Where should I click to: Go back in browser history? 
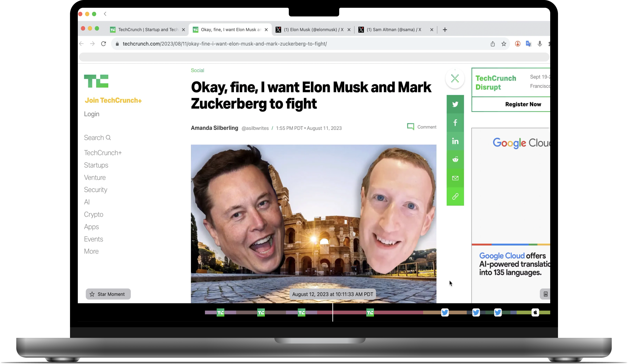pyautogui.click(x=81, y=44)
